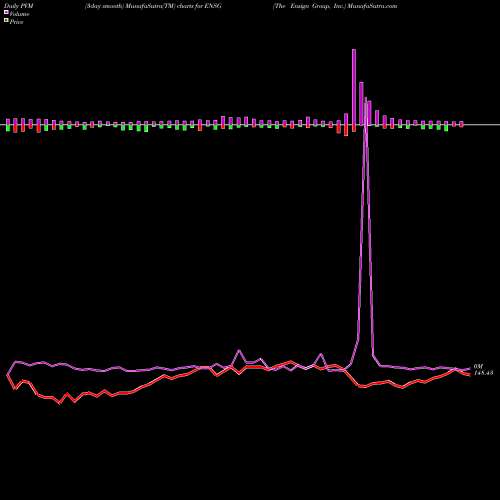Click the Volume legend color swatch
The height and width of the screenshot is (500, 500).
[x=6, y=13]
